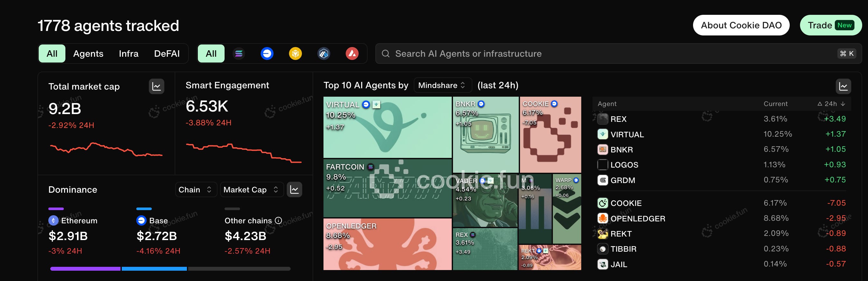Screen dimensions: 868x281
Task: Click the Agent column header
Action: pyautogui.click(x=607, y=104)
